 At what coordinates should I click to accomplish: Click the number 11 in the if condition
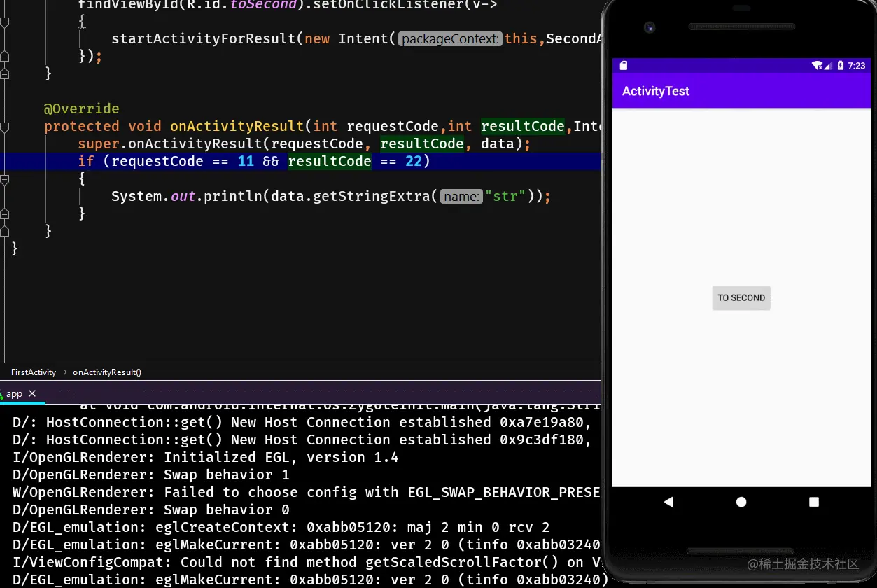tap(246, 161)
